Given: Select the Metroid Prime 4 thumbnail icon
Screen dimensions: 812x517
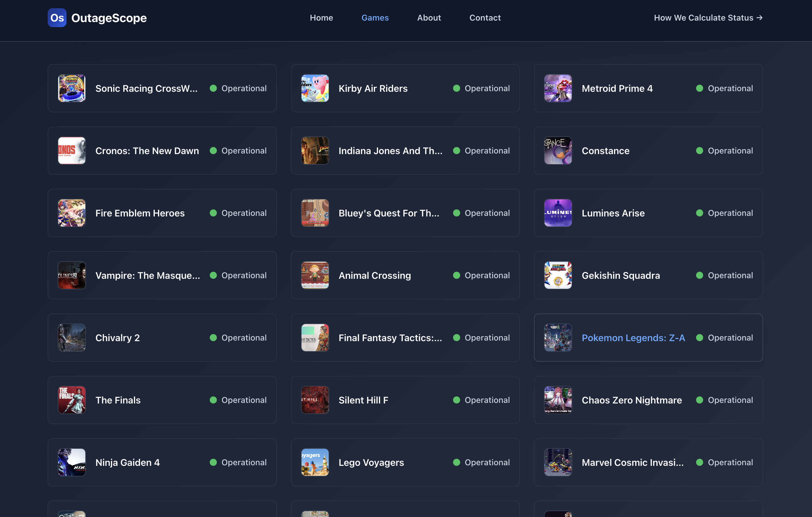Looking at the screenshot, I should point(558,88).
